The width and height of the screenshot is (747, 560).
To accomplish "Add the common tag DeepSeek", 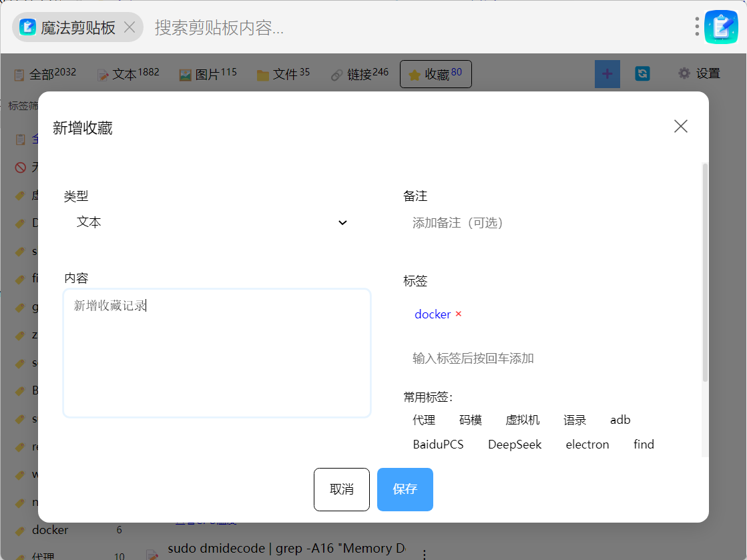I will pos(515,445).
